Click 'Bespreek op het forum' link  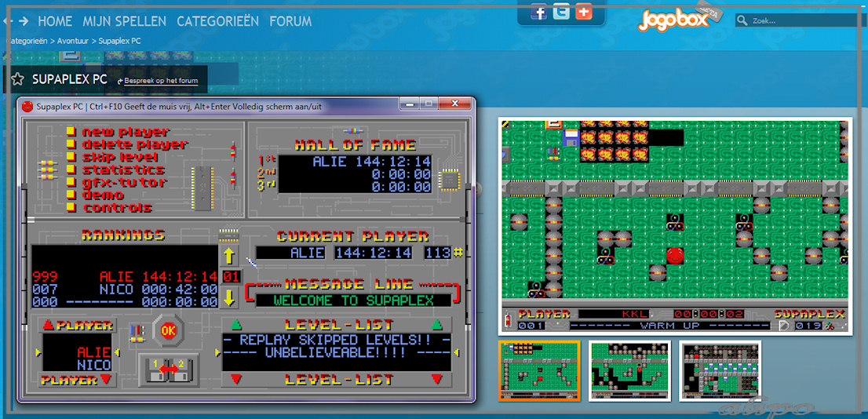[x=161, y=81]
